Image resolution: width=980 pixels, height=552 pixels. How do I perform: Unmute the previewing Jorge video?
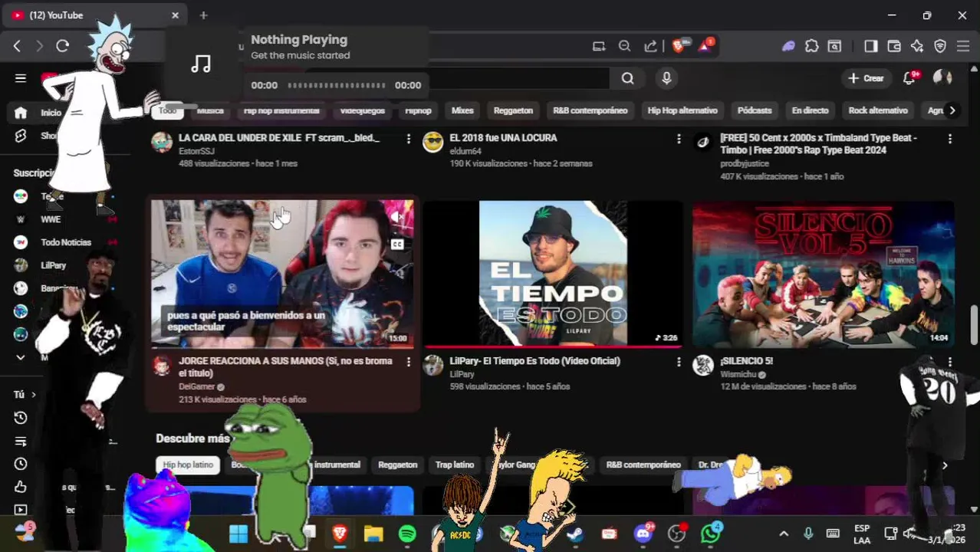pyautogui.click(x=396, y=218)
